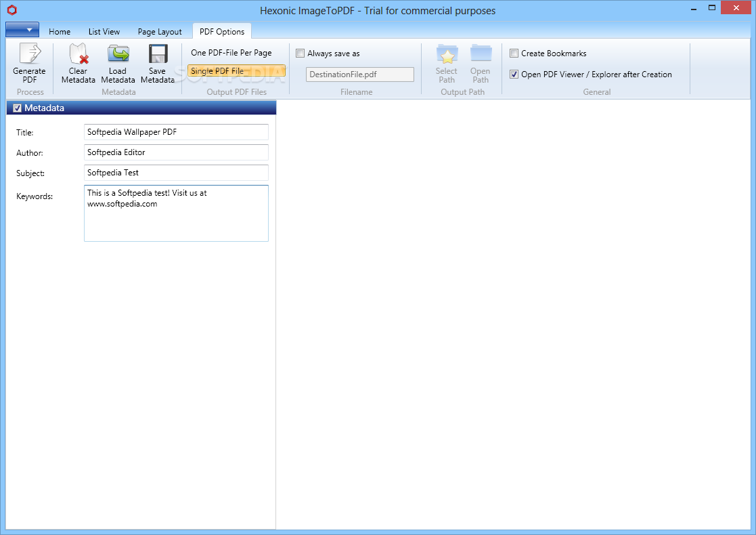Click the Keywords text area
756x535 pixels.
176,213
